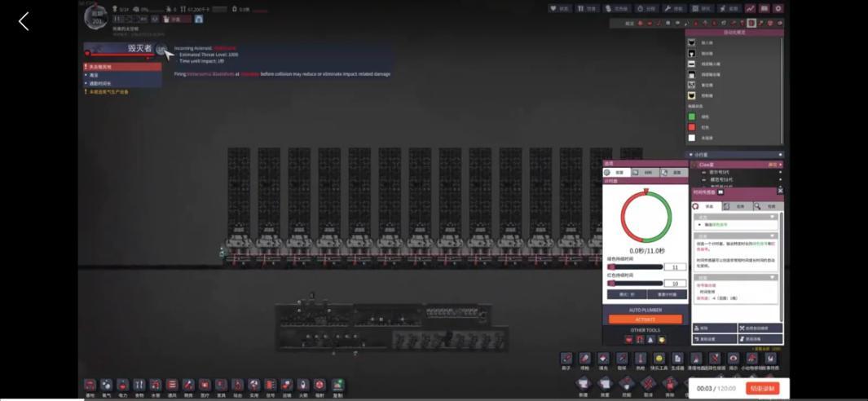Image resolution: width=868 pixels, height=401 pixels.
Task: Select the sandbox Reveal (揭示) eye tool
Action: tap(733, 359)
